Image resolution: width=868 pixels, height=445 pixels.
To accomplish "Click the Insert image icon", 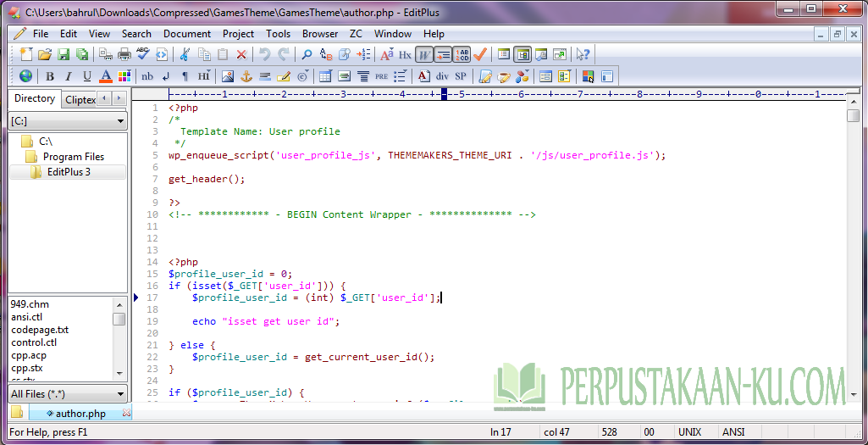I will tap(227, 76).
